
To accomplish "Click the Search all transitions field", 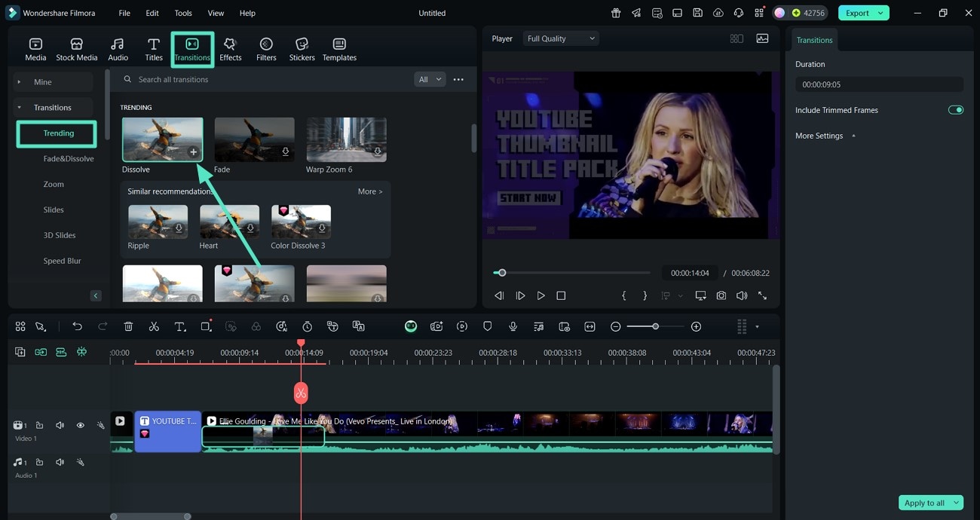I will [x=268, y=79].
